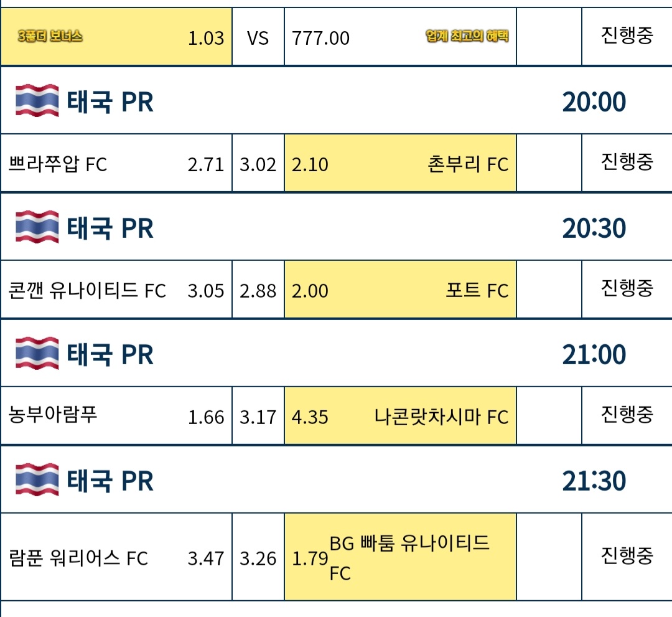Select 나콘랏차시마 FC at 4.35
This screenshot has width=672, height=617.
tap(400, 415)
